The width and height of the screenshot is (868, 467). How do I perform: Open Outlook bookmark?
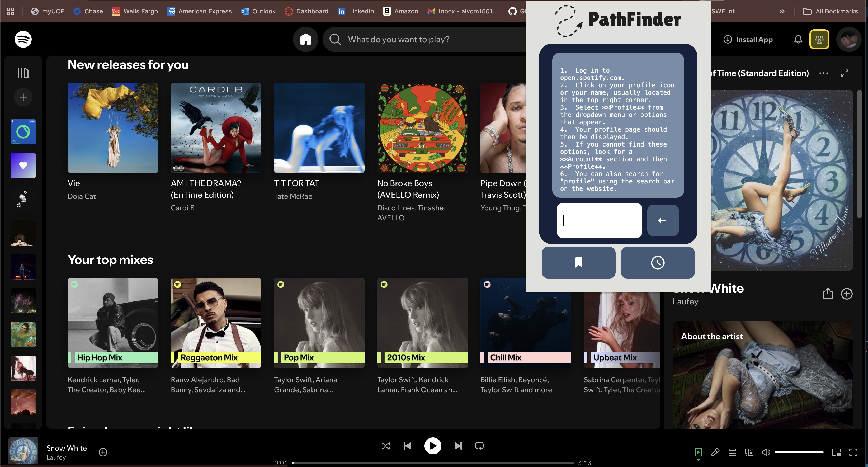[258, 11]
